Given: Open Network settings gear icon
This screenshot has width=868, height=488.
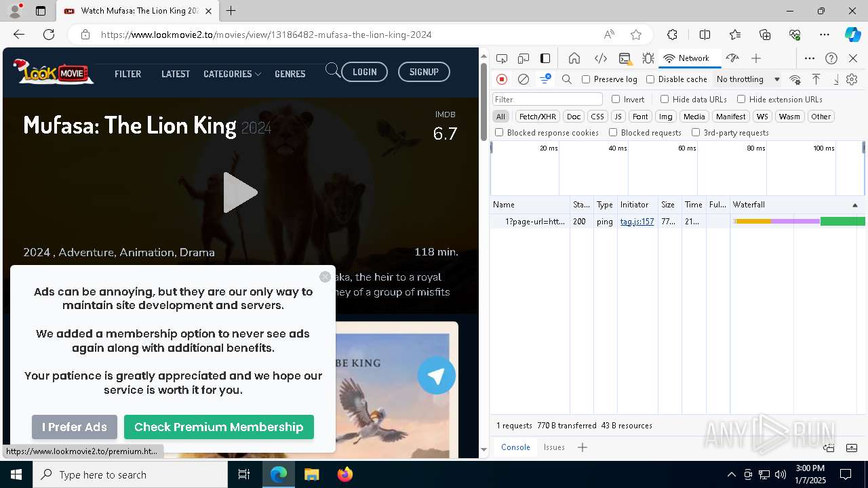Looking at the screenshot, I should pyautogui.click(x=852, y=79).
